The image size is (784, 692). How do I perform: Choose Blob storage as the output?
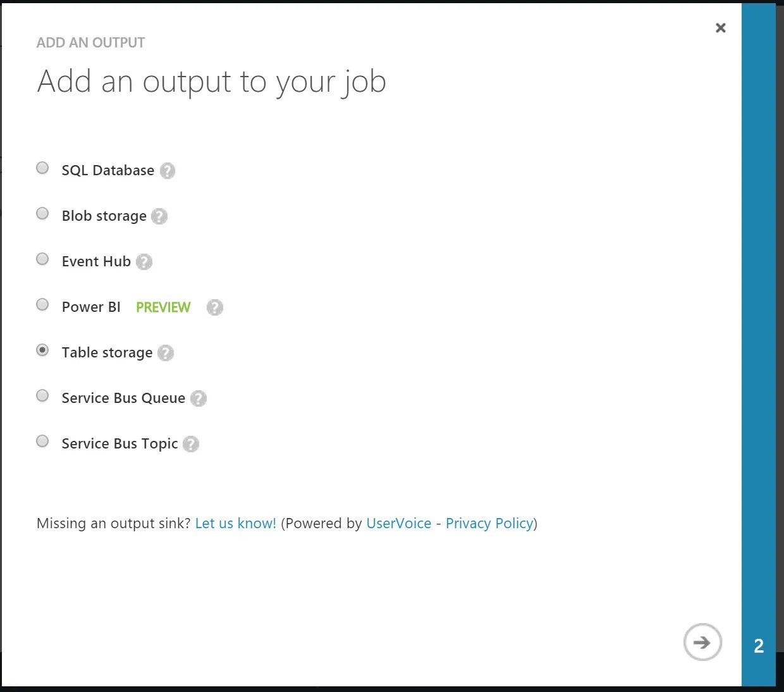[x=42, y=214]
